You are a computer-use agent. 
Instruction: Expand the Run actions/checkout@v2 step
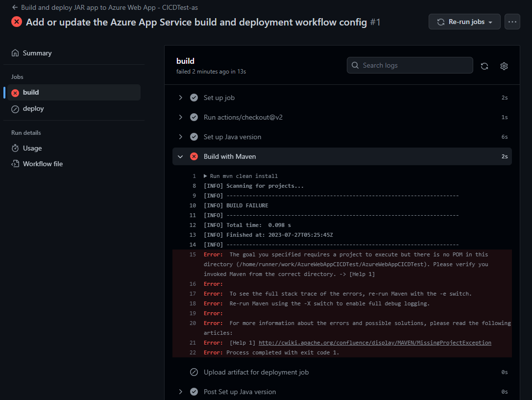pyautogui.click(x=180, y=117)
